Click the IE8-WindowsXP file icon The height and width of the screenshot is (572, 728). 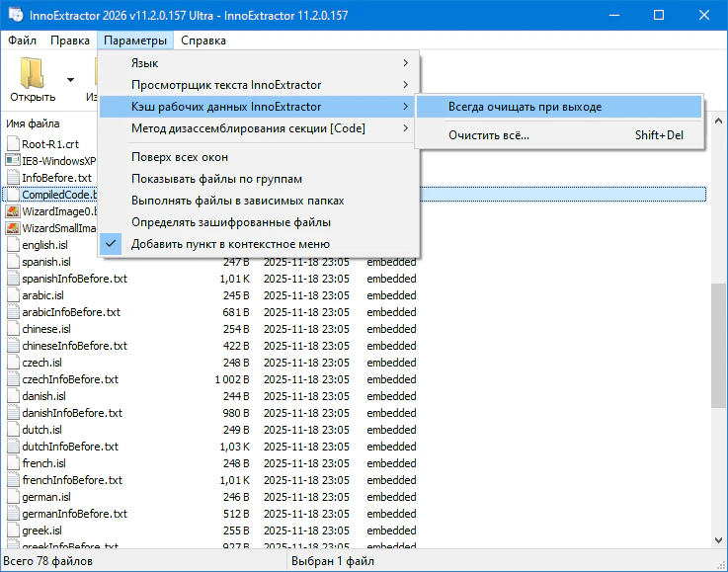(13, 160)
